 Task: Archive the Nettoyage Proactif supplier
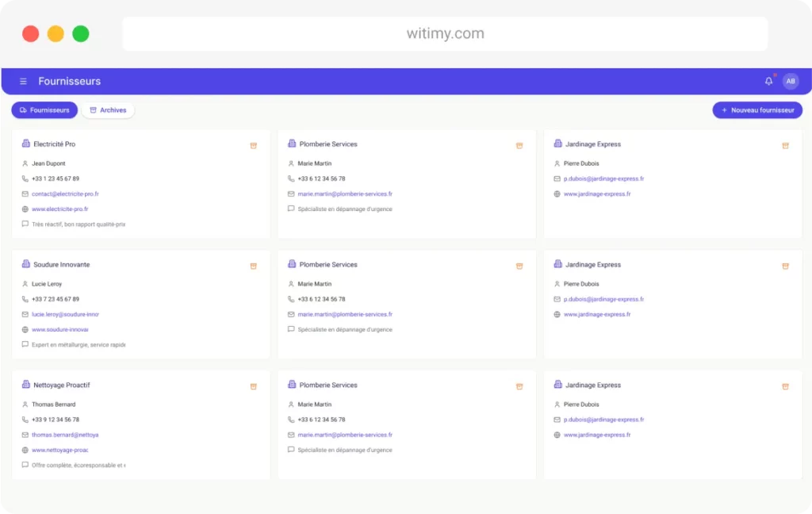(x=253, y=386)
